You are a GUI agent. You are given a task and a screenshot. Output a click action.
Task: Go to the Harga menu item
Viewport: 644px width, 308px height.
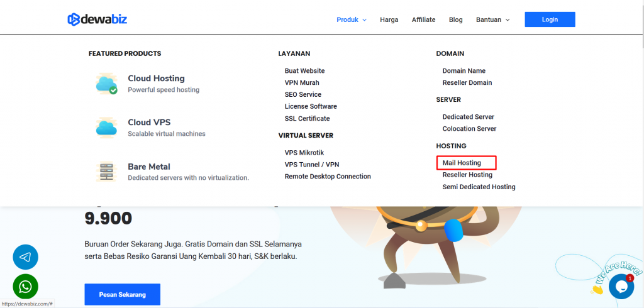coord(389,19)
